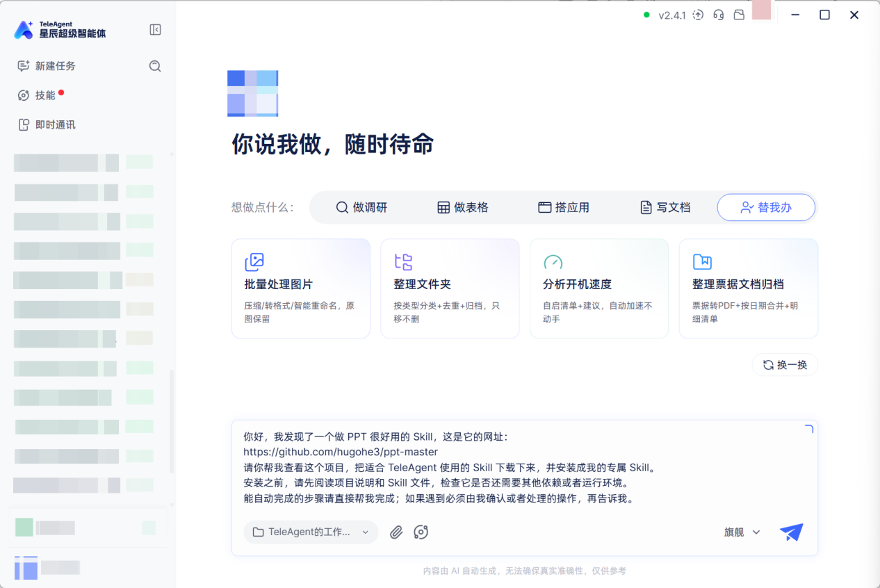Expand the input box corner icon

coord(808,429)
